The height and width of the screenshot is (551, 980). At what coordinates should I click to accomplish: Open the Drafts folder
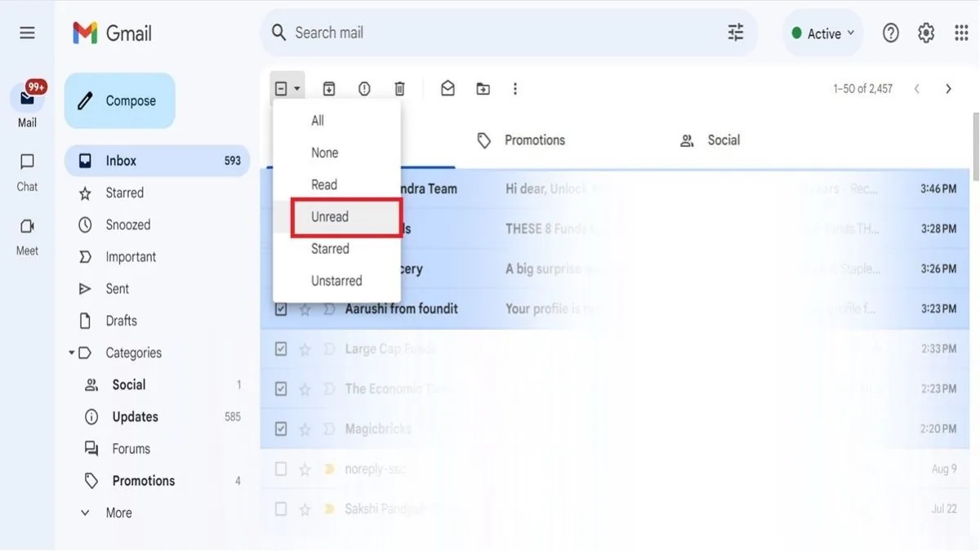coord(157,321)
